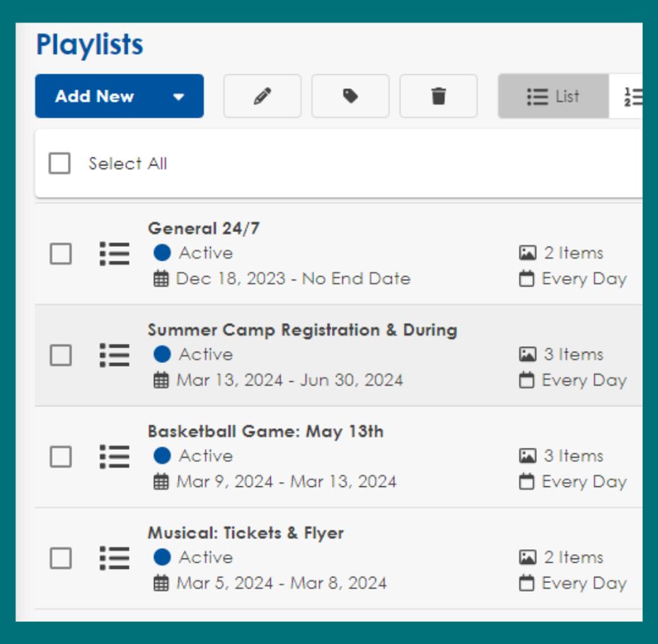Tick the General 24/7 playlist checkbox
The width and height of the screenshot is (658, 644).
(x=61, y=253)
